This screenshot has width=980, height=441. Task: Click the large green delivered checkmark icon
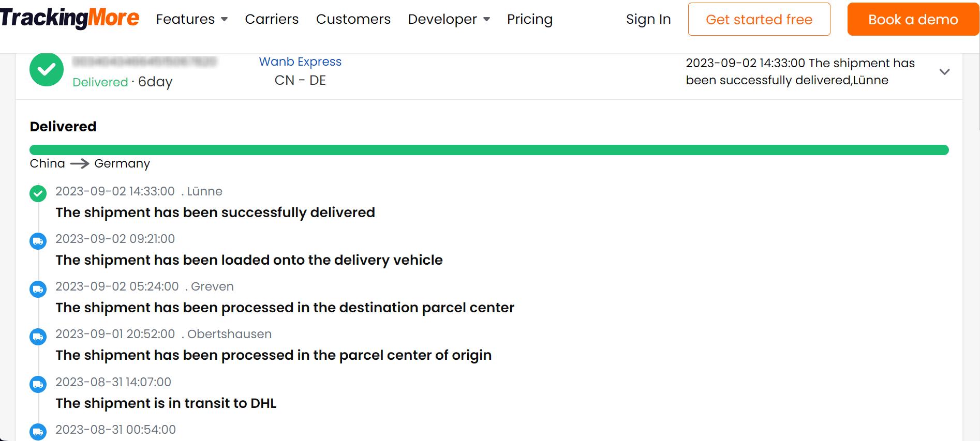pyautogui.click(x=47, y=69)
